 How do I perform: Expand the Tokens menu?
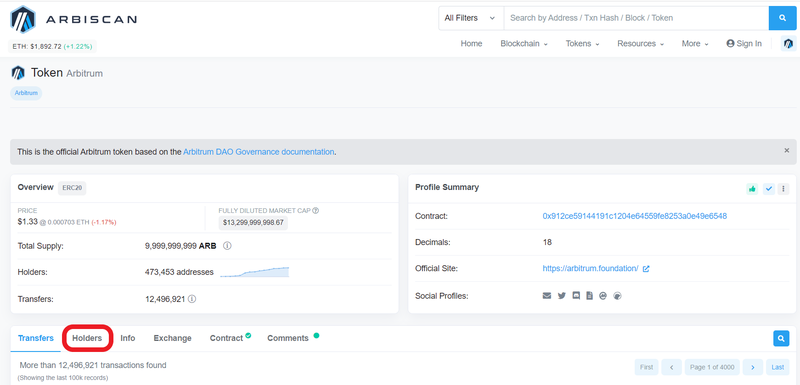[582, 44]
